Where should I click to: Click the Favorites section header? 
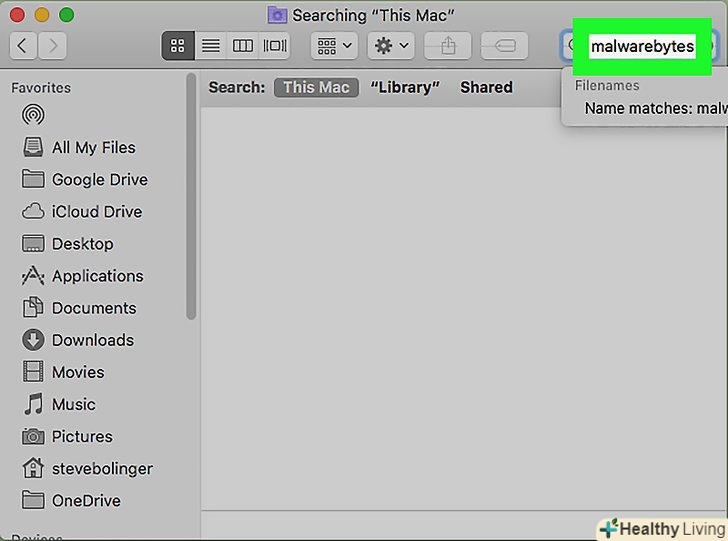tap(41, 88)
